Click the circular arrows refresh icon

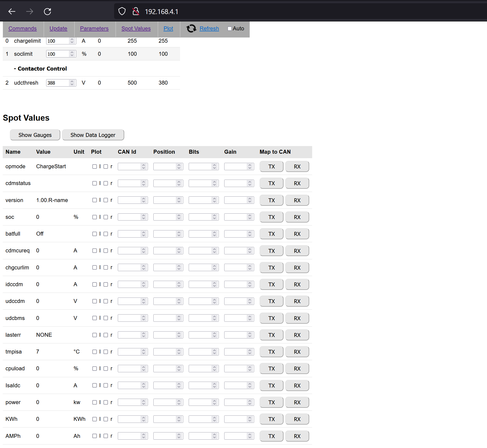pyautogui.click(x=191, y=29)
